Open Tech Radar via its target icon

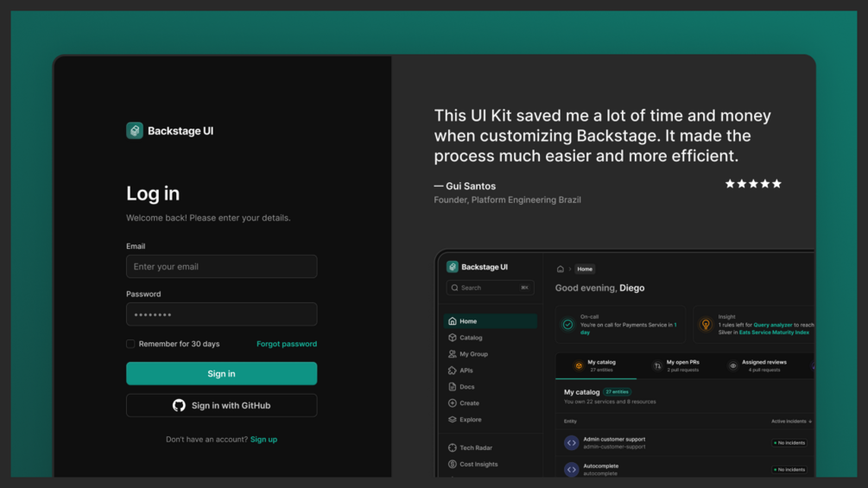(453, 447)
